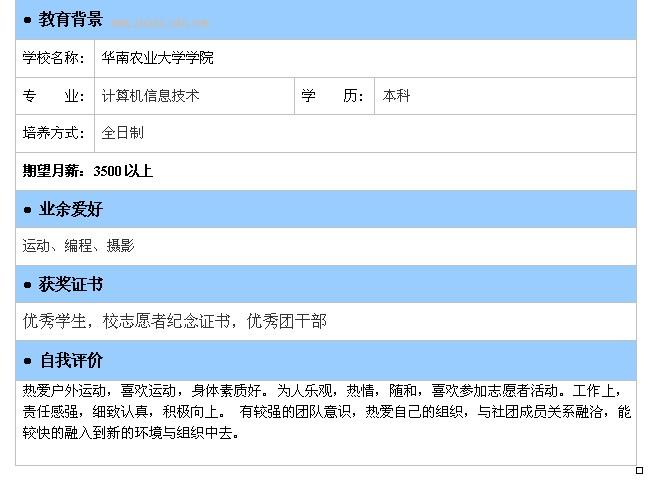Click the table resize handle at bottom-right corner
This screenshot has height=489, width=653.
[640, 470]
